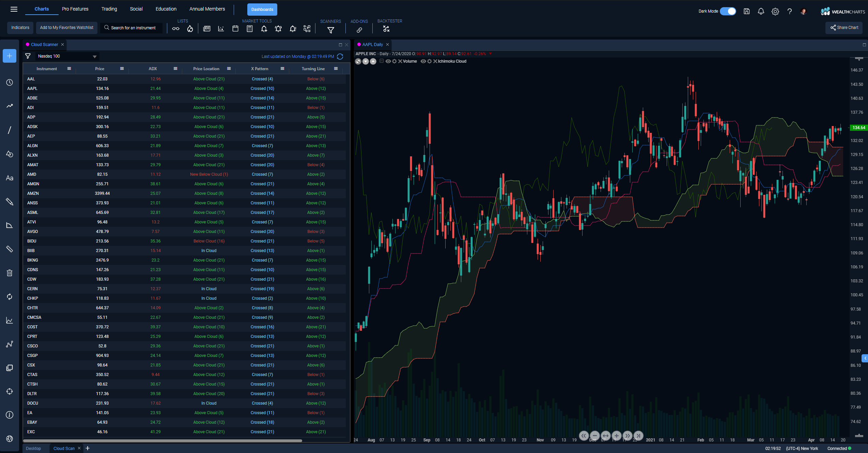Remove the Ichimoku Cloud indicator
This screenshot has width=868, height=453.
pos(435,61)
